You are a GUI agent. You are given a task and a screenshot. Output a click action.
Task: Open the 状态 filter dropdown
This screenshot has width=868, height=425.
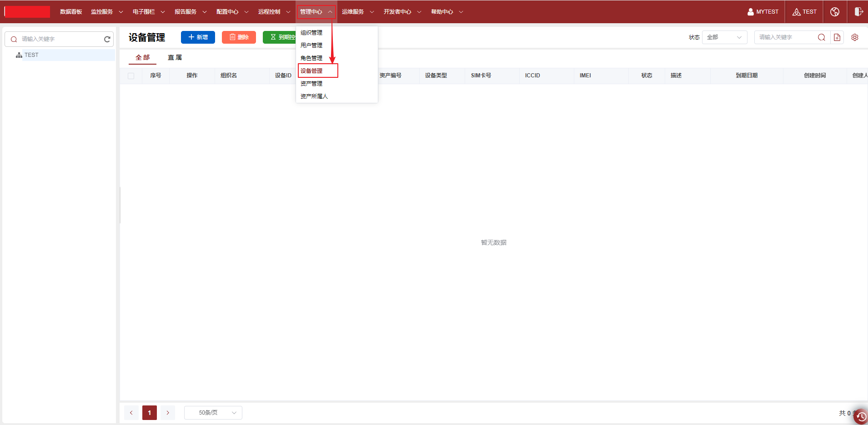point(724,37)
